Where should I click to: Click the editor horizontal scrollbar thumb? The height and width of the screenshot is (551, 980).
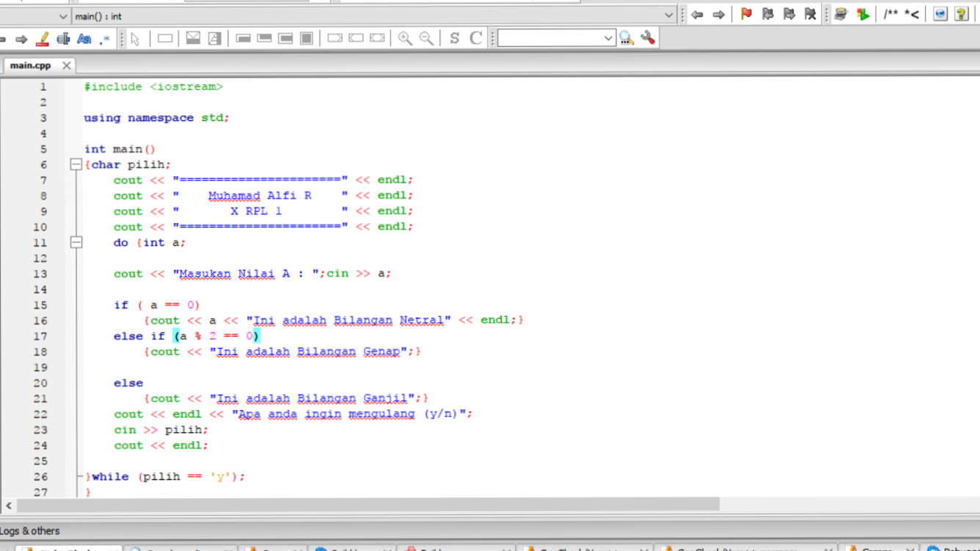click(369, 505)
